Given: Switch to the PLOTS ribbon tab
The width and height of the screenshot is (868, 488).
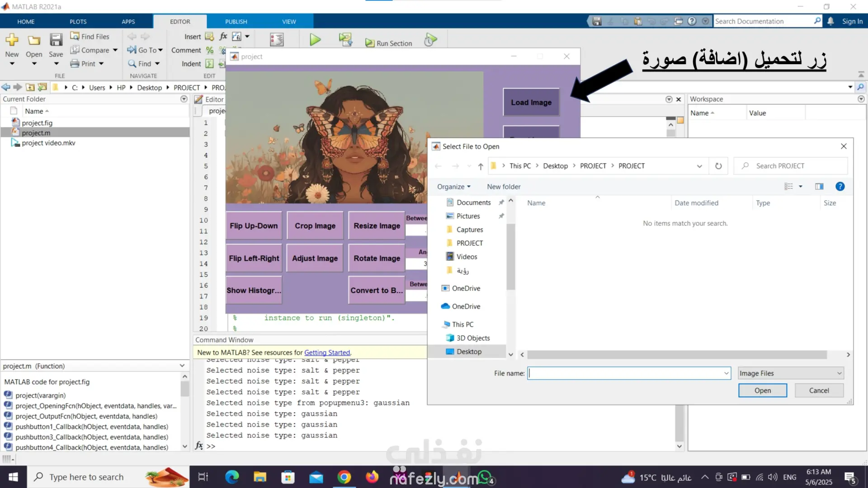Looking at the screenshot, I should (x=78, y=21).
